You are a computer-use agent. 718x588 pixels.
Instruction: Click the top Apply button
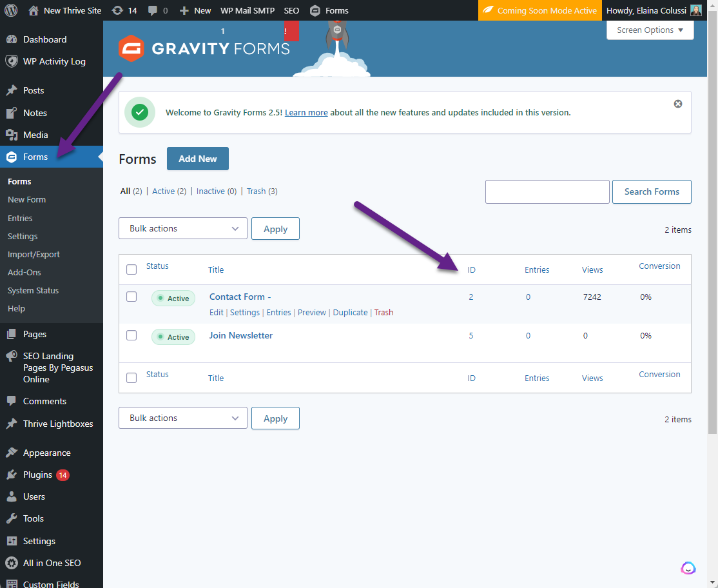[x=275, y=228]
